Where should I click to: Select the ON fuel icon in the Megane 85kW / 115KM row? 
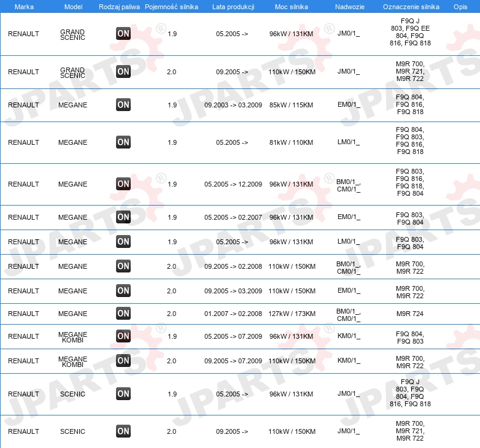point(123,105)
